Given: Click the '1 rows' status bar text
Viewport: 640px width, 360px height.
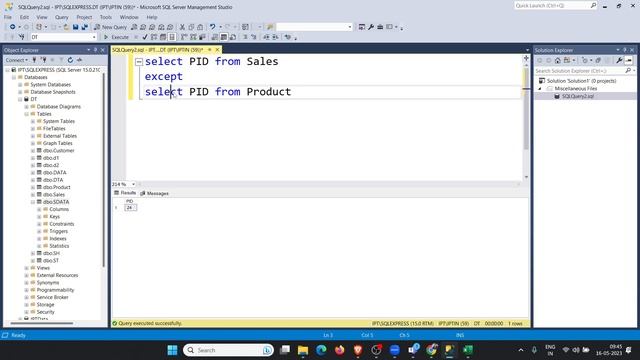Looking at the screenshot, I should pyautogui.click(x=515, y=323).
